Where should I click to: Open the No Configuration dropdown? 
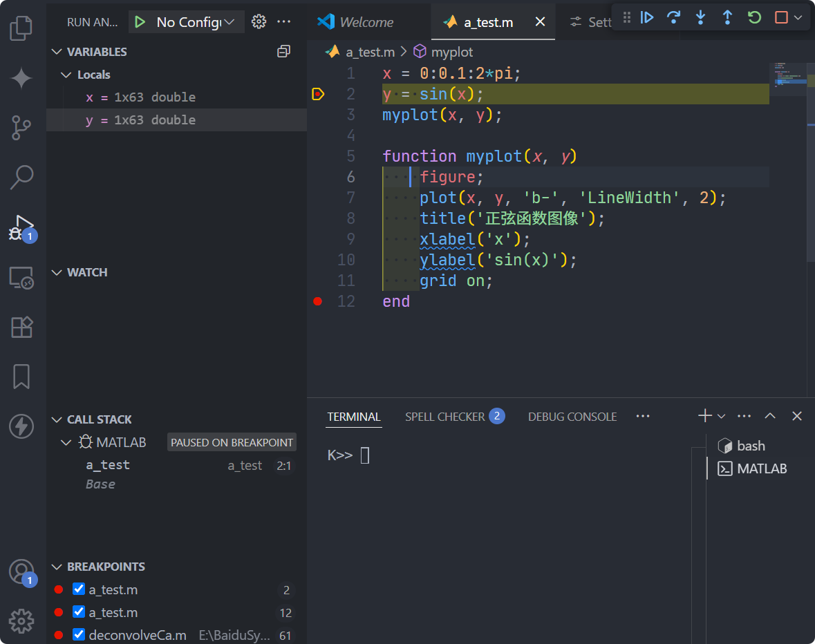(186, 21)
